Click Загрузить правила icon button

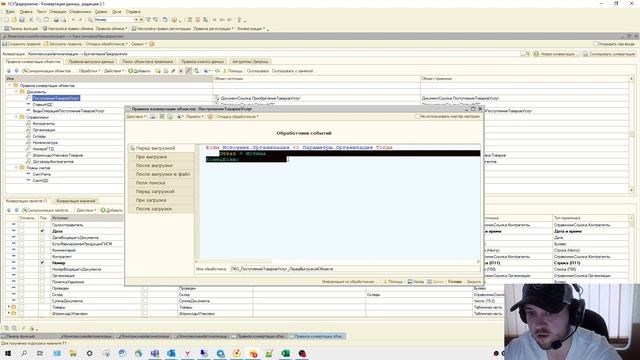tap(63, 44)
